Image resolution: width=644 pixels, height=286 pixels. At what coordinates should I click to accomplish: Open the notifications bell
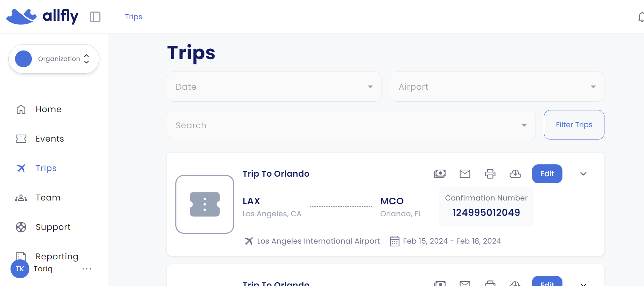tap(641, 17)
